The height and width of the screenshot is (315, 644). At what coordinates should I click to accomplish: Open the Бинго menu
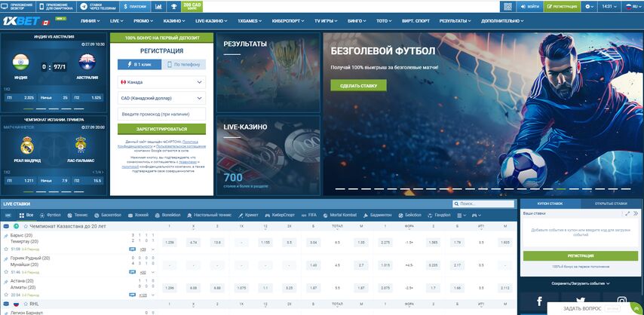tap(357, 21)
